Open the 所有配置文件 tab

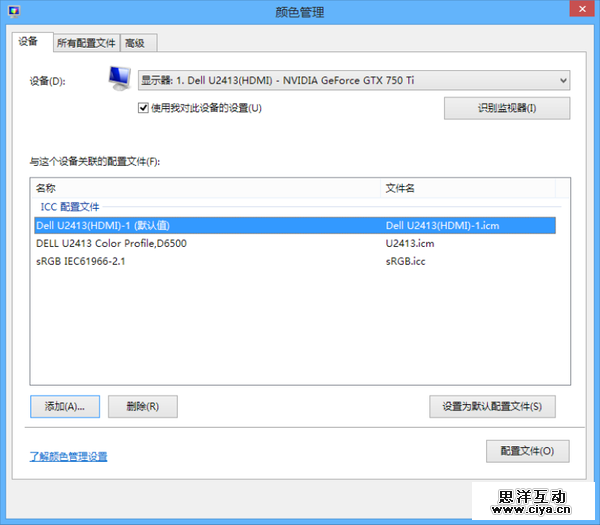coord(85,43)
